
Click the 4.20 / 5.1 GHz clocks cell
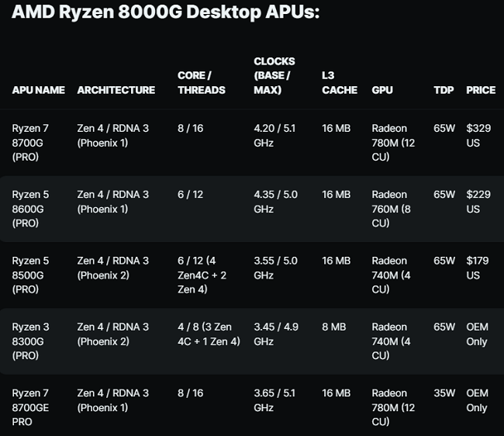274,135
